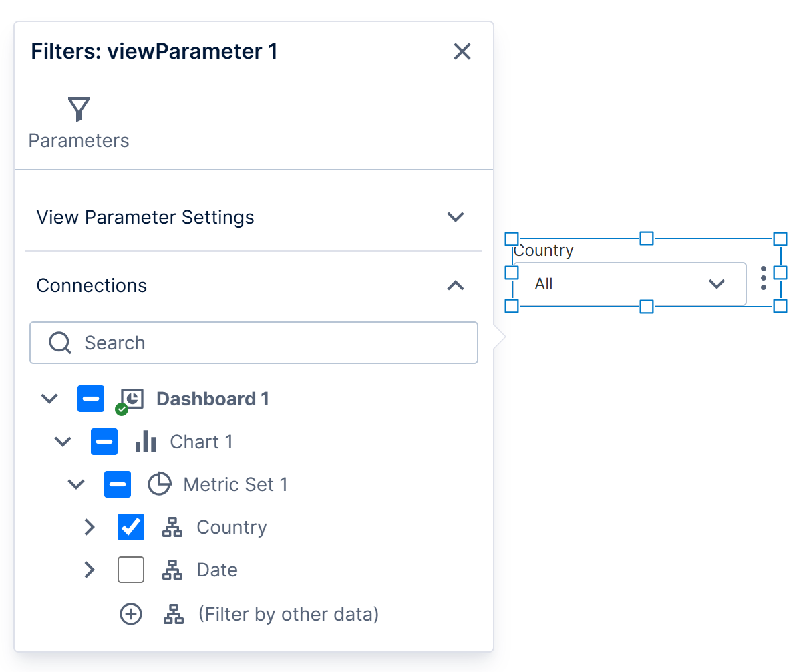This screenshot has width=801, height=672.
Task: Click the Country filter label on canvas
Action: (544, 250)
